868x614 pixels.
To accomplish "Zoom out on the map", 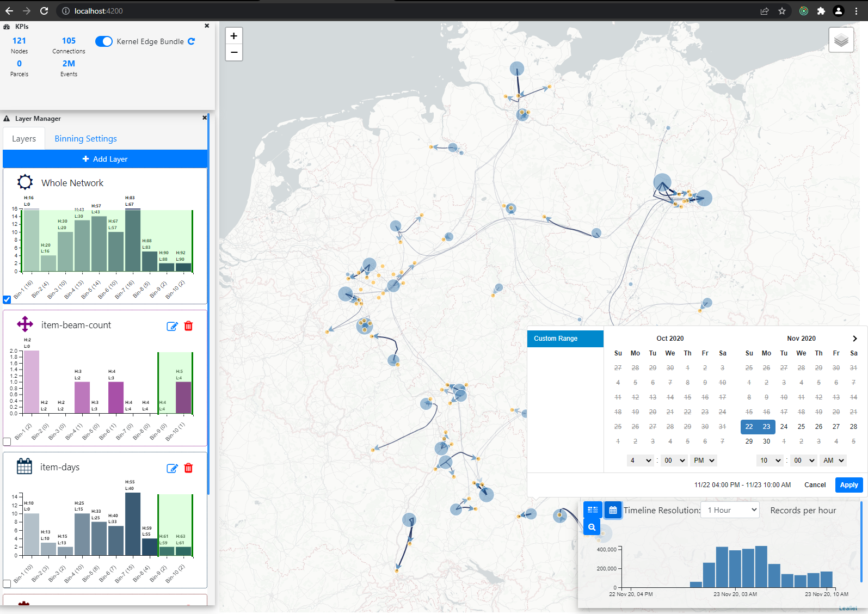I will [233, 52].
